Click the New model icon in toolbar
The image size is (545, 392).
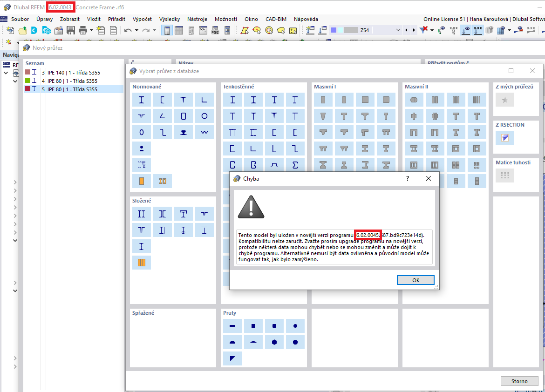coord(10,30)
